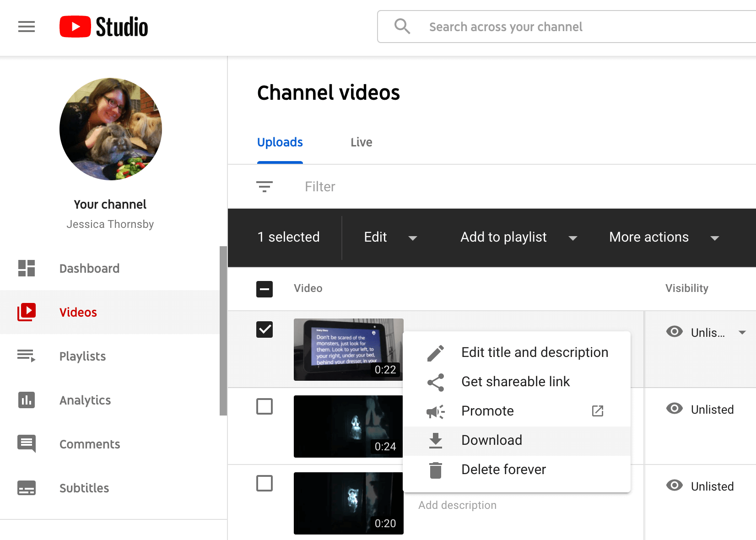
Task: Click the select-all videos checkbox
Action: (265, 289)
